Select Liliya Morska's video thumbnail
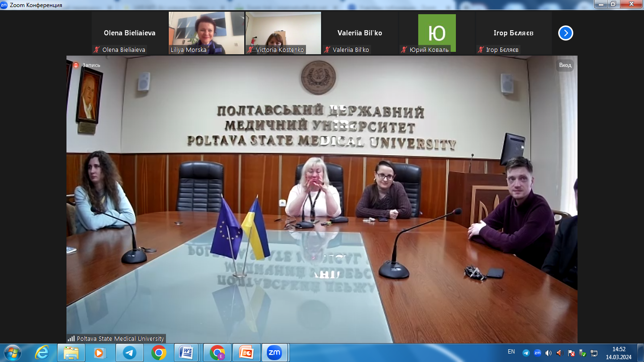This screenshot has height=362, width=644. 206,33
